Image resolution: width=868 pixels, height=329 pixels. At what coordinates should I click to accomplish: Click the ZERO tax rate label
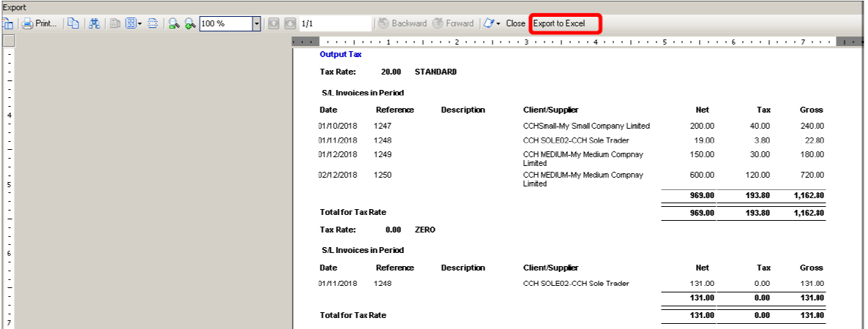pyautogui.click(x=424, y=230)
